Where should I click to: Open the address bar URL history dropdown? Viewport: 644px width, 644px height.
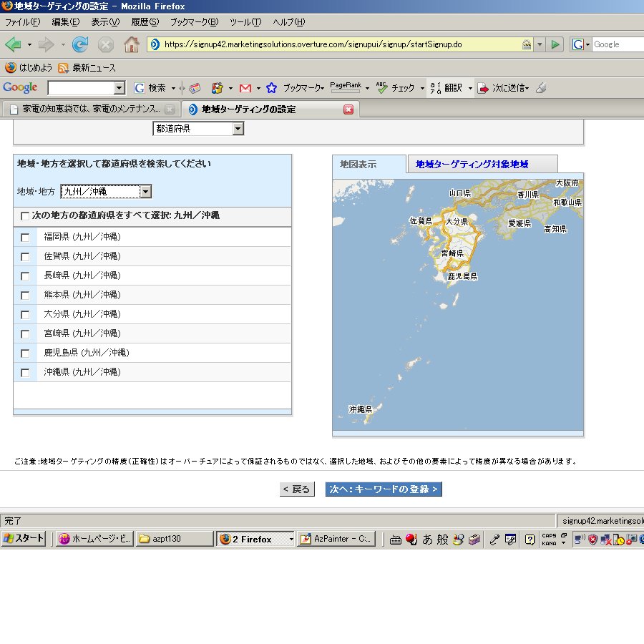coord(540,44)
